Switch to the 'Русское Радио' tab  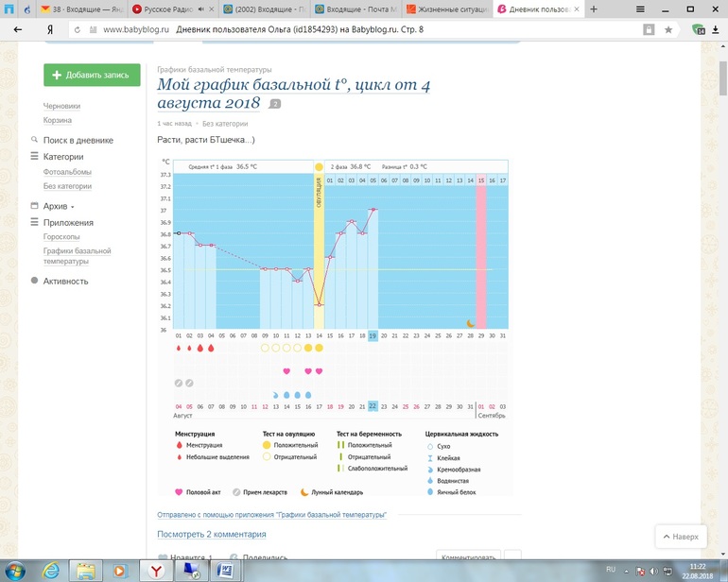tap(173, 9)
